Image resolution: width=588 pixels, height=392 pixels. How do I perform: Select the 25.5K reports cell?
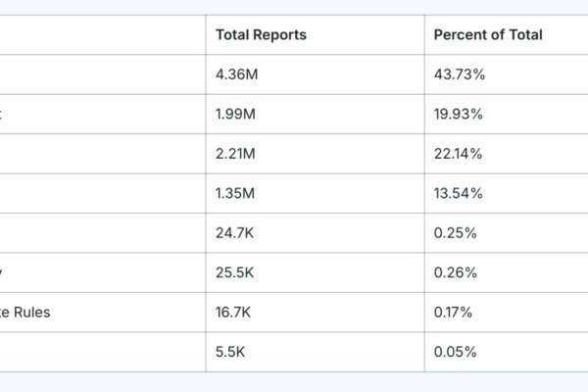[x=234, y=272]
